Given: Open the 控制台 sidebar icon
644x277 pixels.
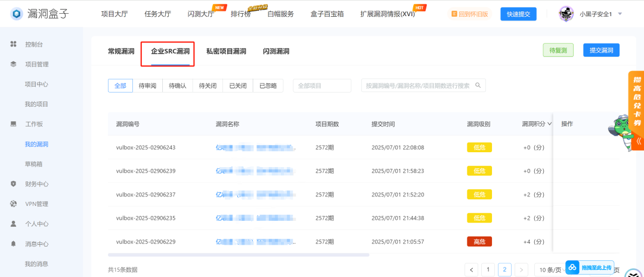Looking at the screenshot, I should tap(13, 44).
